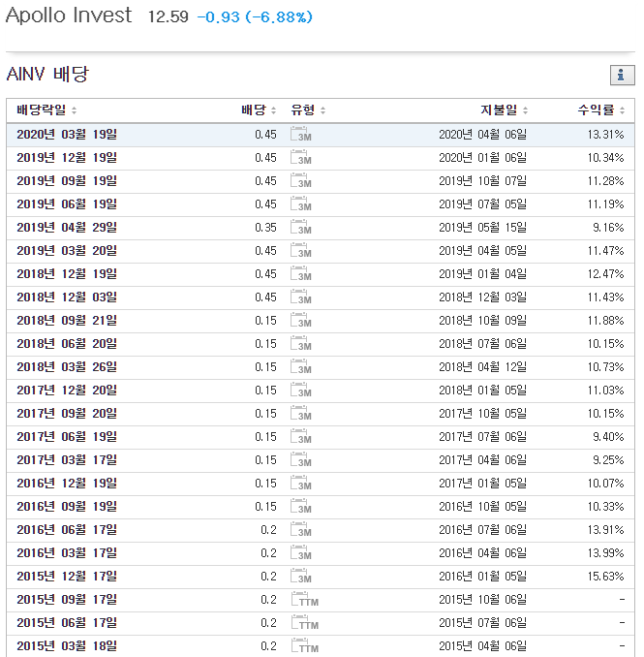Viewport: 644px width, 657px height.
Task: Select ex-dividend date 2019년 04월 29일
Action: [x=67, y=228]
